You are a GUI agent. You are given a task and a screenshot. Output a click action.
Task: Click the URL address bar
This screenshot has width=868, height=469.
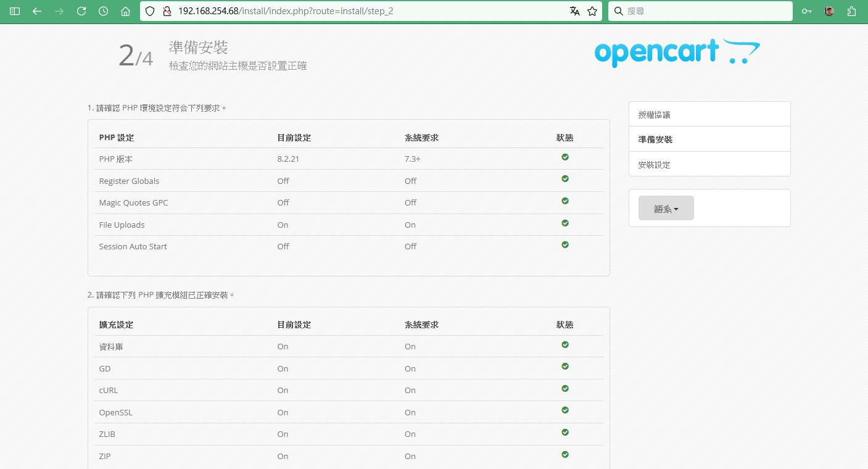(370, 11)
